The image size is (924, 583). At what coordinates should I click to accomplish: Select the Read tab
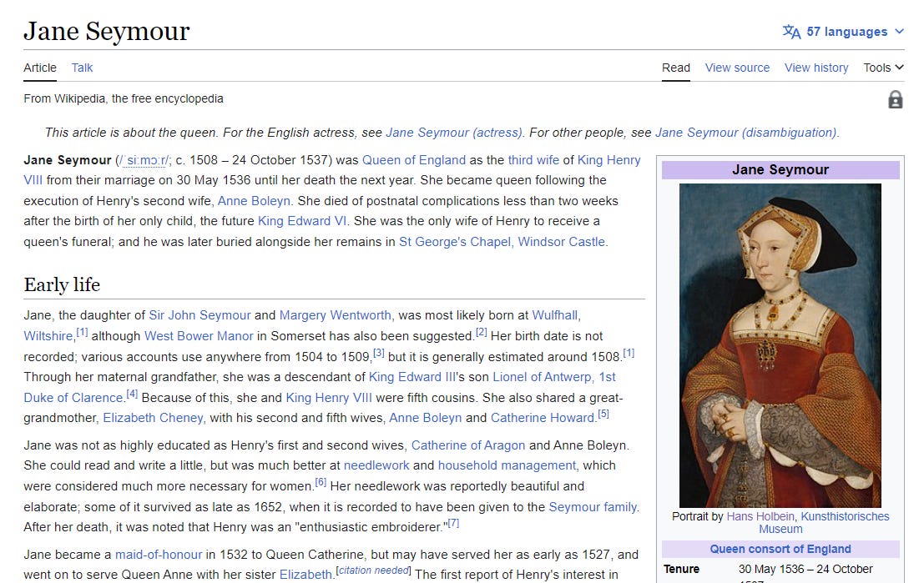point(676,68)
